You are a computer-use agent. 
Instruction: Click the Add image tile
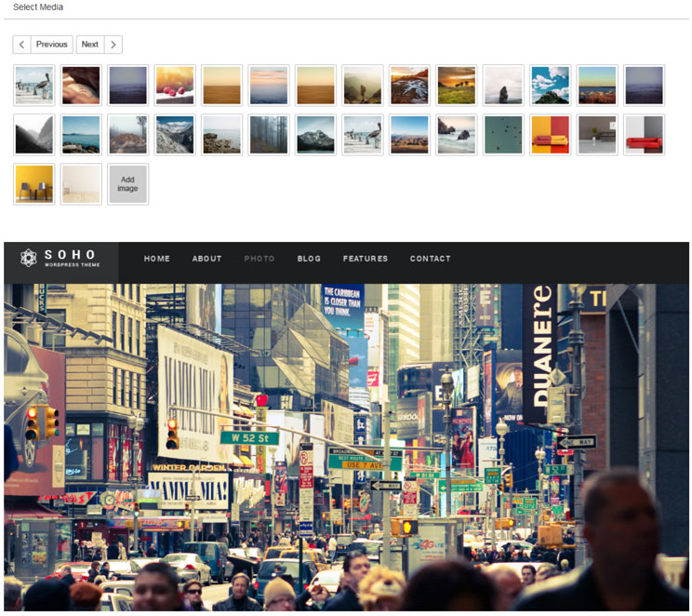tap(128, 184)
